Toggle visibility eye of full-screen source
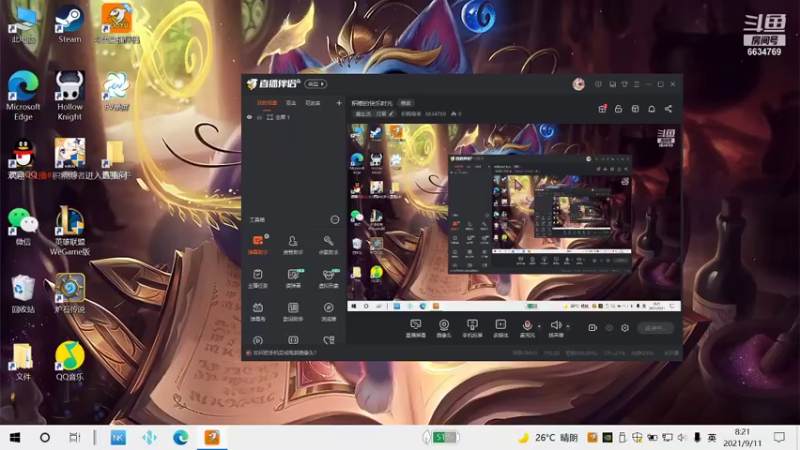 coord(249,117)
